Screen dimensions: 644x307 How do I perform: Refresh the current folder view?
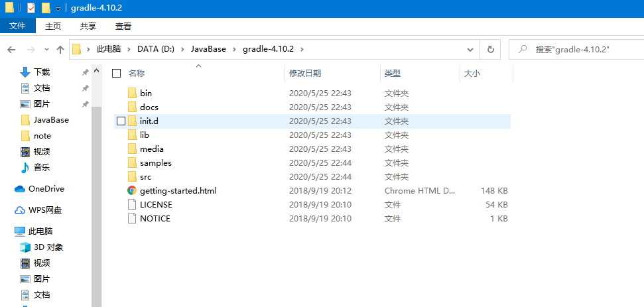tap(490, 50)
